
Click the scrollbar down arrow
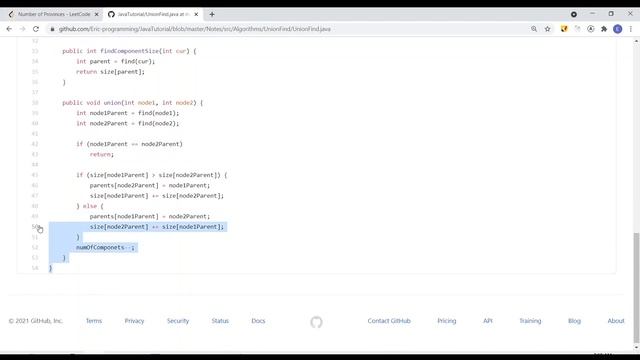tap(636, 347)
